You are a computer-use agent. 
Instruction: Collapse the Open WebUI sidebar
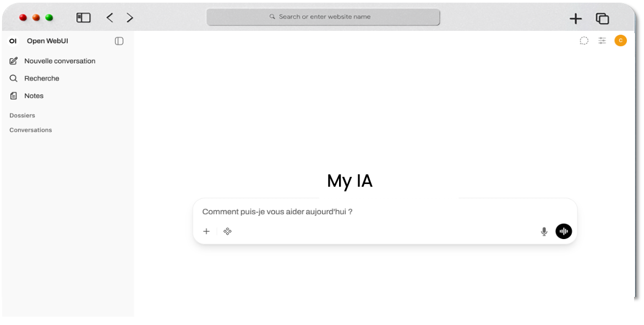[119, 41]
